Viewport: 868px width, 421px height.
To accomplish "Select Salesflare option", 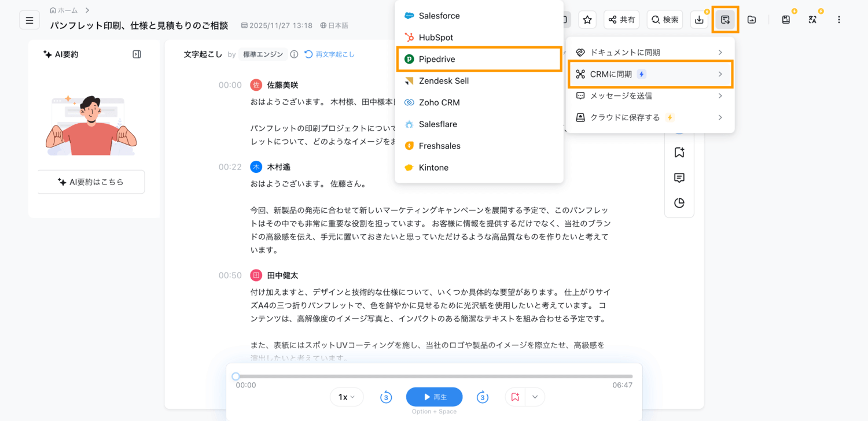I will point(479,124).
